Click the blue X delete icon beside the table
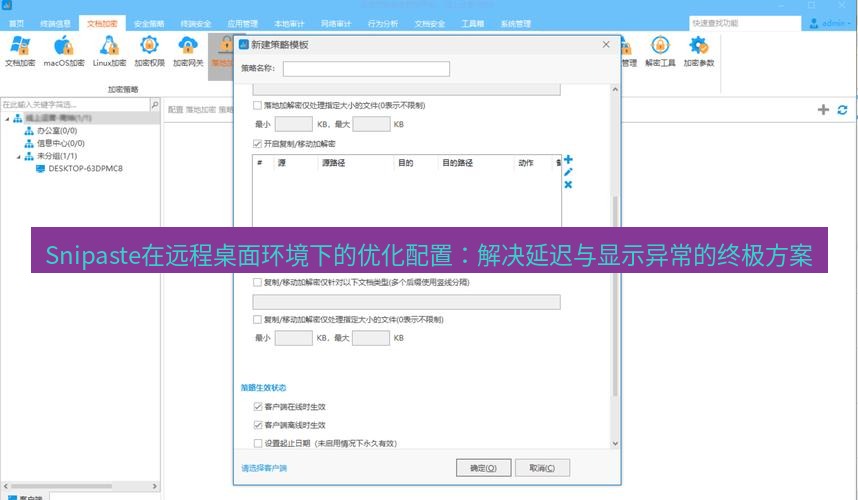858x500 pixels. (568, 184)
